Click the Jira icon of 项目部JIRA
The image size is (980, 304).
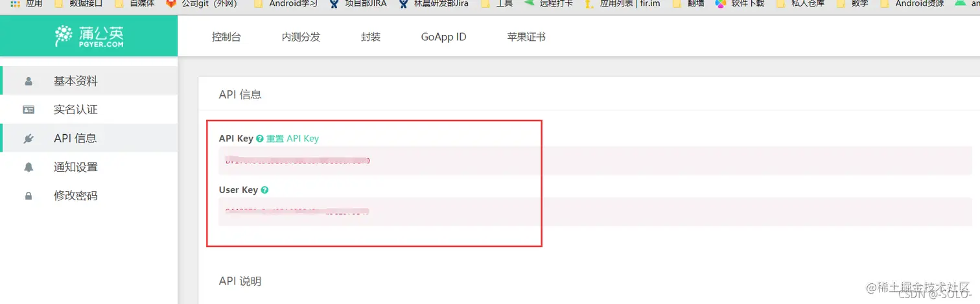tap(334, 3)
